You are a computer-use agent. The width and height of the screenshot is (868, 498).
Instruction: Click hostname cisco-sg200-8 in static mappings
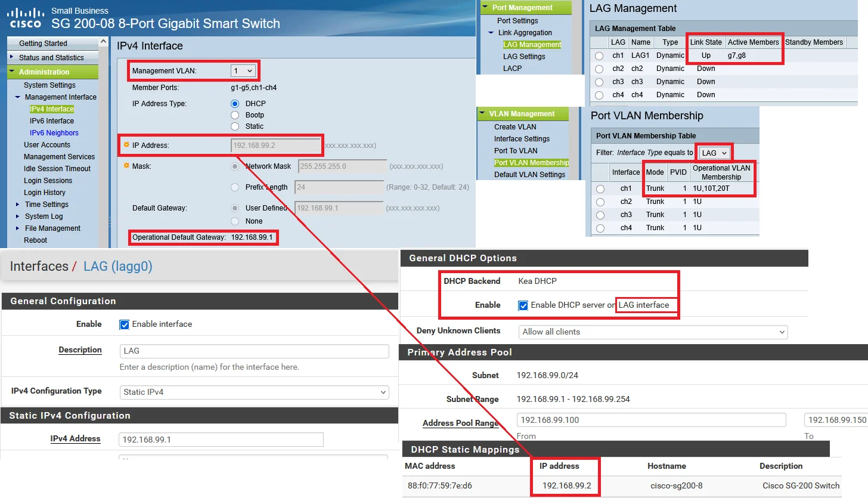pos(676,485)
